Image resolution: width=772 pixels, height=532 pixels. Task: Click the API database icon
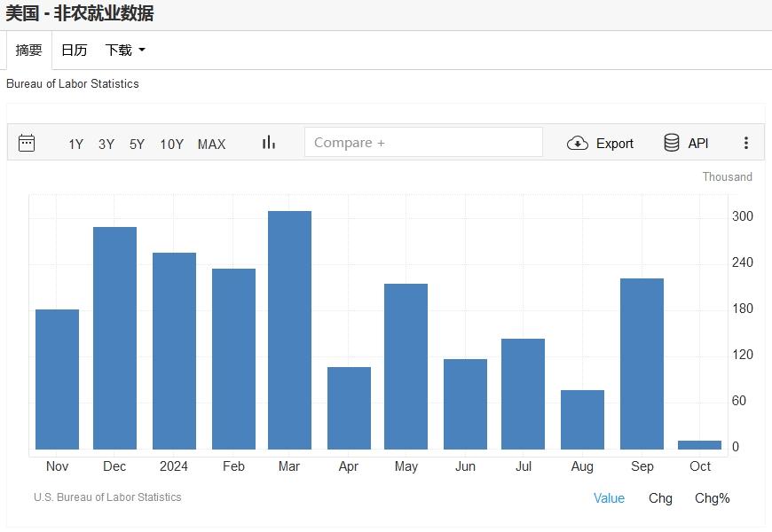pyautogui.click(x=672, y=144)
